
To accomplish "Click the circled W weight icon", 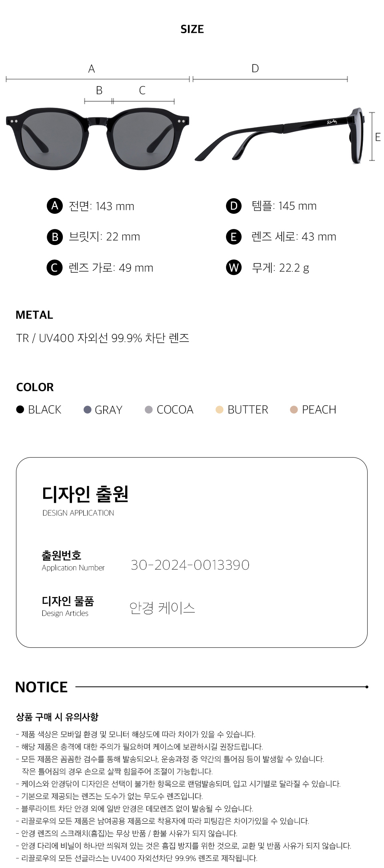I will tap(234, 267).
